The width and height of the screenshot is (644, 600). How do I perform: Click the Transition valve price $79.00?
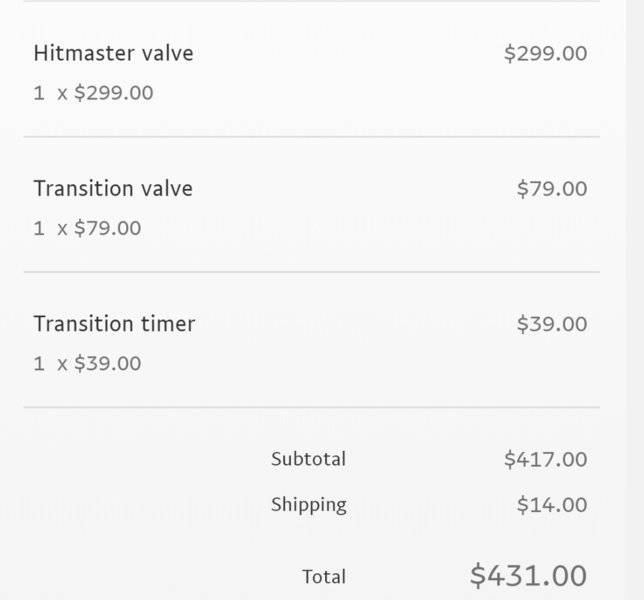pyautogui.click(x=552, y=189)
